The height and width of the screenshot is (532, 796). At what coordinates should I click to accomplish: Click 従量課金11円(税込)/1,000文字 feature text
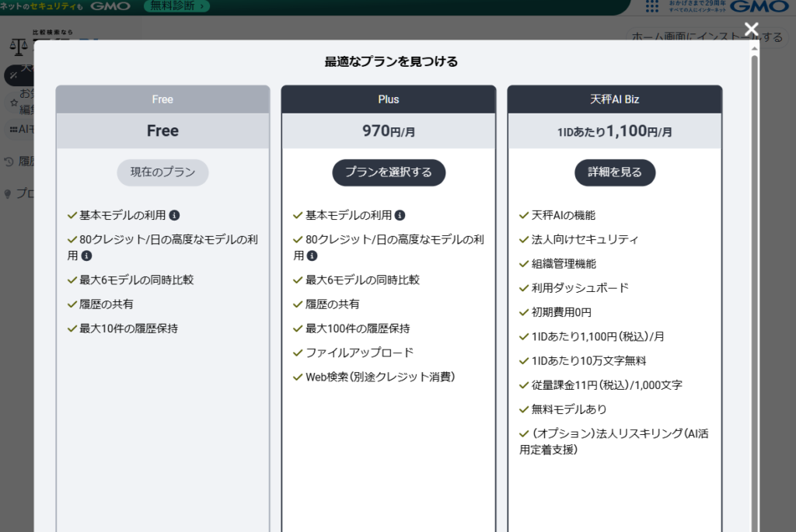click(x=606, y=385)
